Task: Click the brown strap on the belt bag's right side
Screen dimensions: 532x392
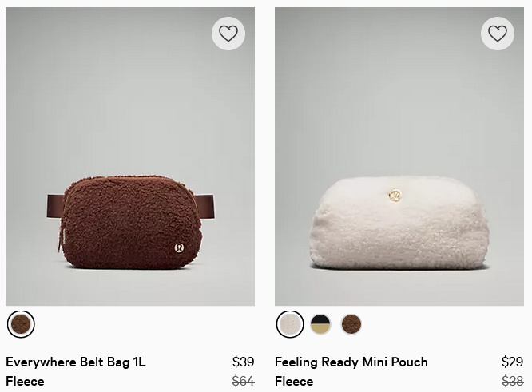Action: coord(205,206)
